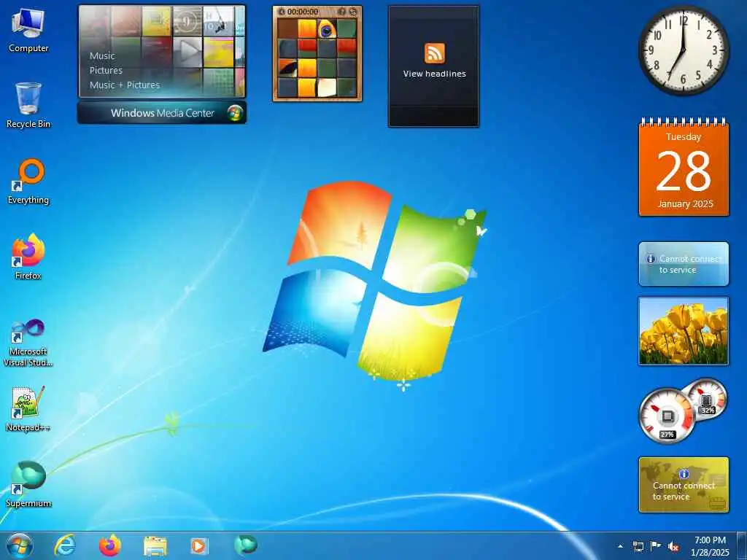This screenshot has height=560, width=747.
Task: Select the Firefox desktop shortcut
Action: (28, 257)
